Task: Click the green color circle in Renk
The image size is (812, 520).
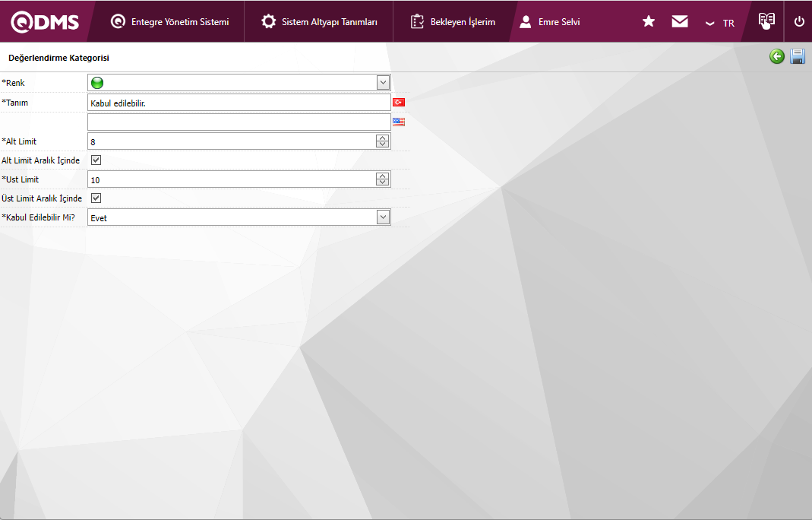Action: click(x=96, y=82)
